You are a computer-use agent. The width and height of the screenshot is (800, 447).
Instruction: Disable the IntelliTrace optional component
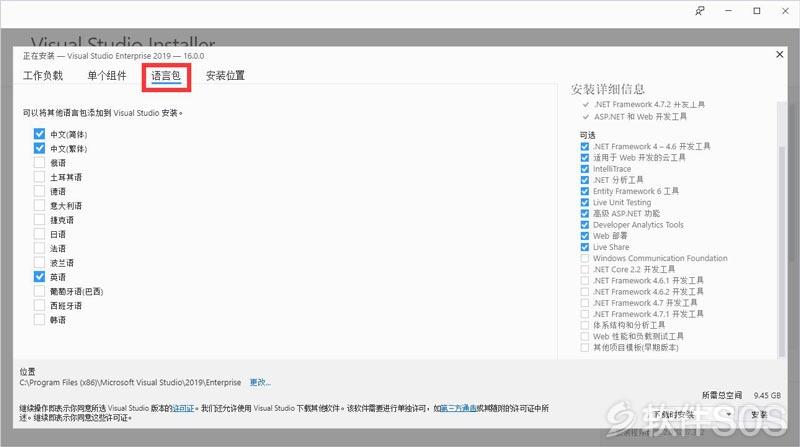click(585, 169)
